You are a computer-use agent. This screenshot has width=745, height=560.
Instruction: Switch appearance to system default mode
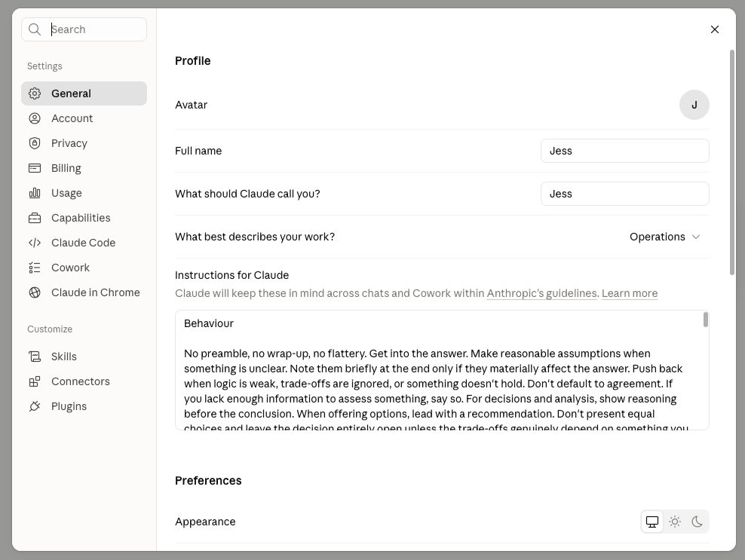(x=652, y=522)
